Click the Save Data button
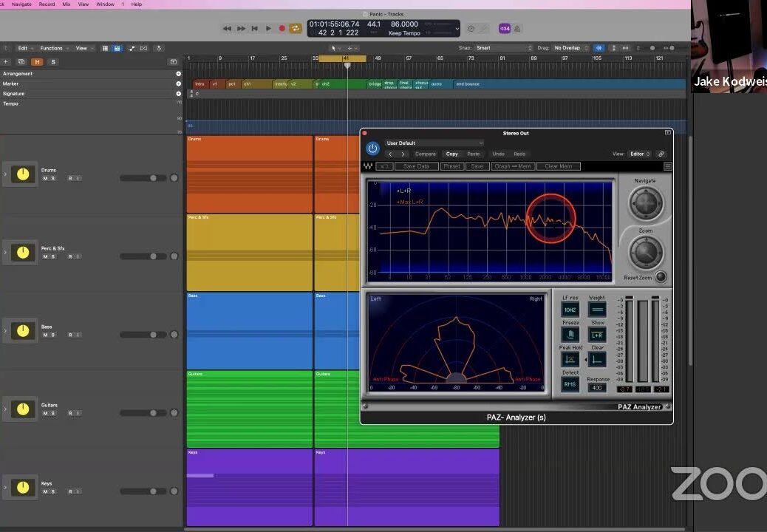 (416, 166)
